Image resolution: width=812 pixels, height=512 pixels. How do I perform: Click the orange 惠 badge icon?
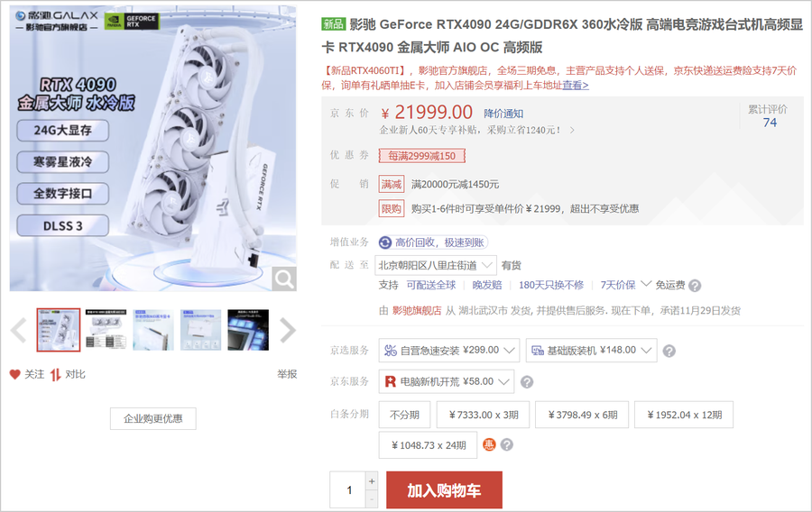pyautogui.click(x=489, y=444)
